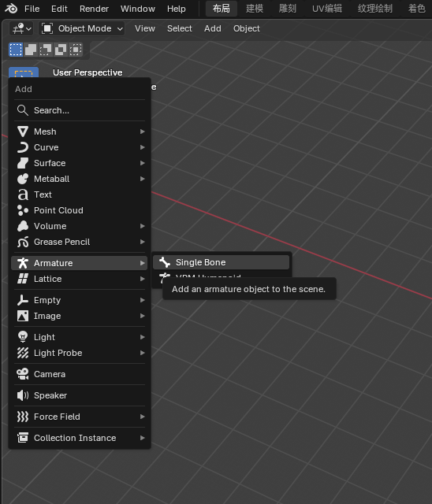
Task: Switch to the 着色 workspace tab
Action: (416, 9)
